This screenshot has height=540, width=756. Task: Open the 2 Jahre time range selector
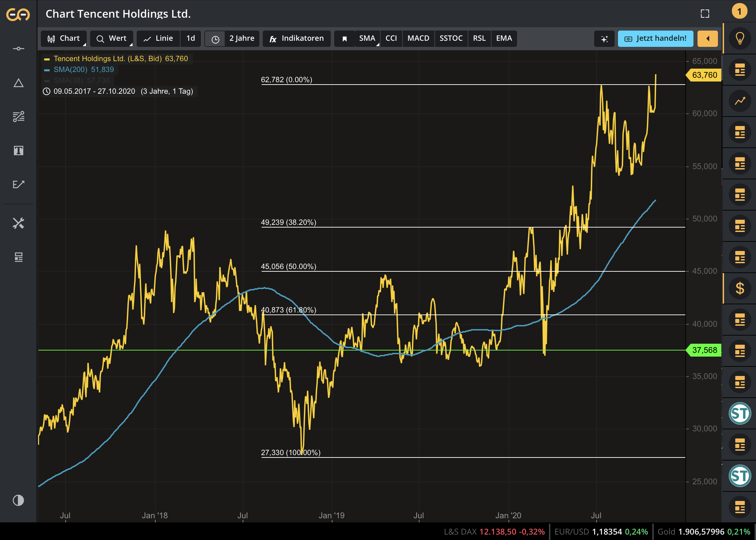(241, 38)
